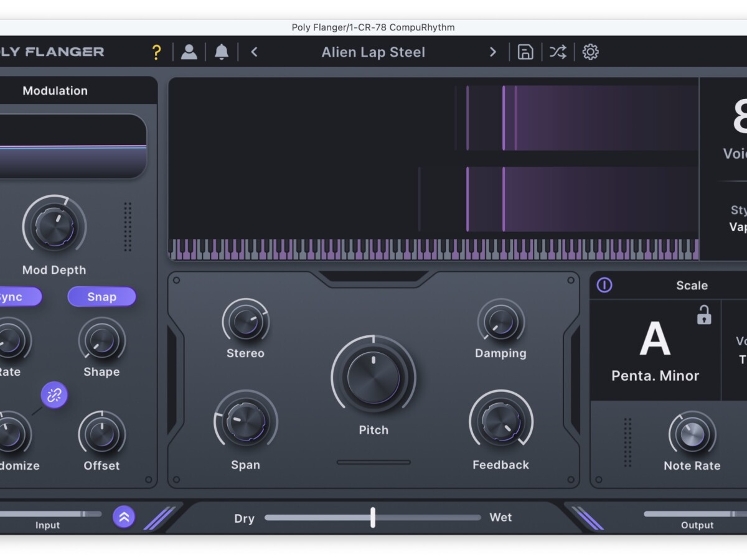Click the yellow question mark help icon
The image size is (747, 560).
pyautogui.click(x=156, y=52)
